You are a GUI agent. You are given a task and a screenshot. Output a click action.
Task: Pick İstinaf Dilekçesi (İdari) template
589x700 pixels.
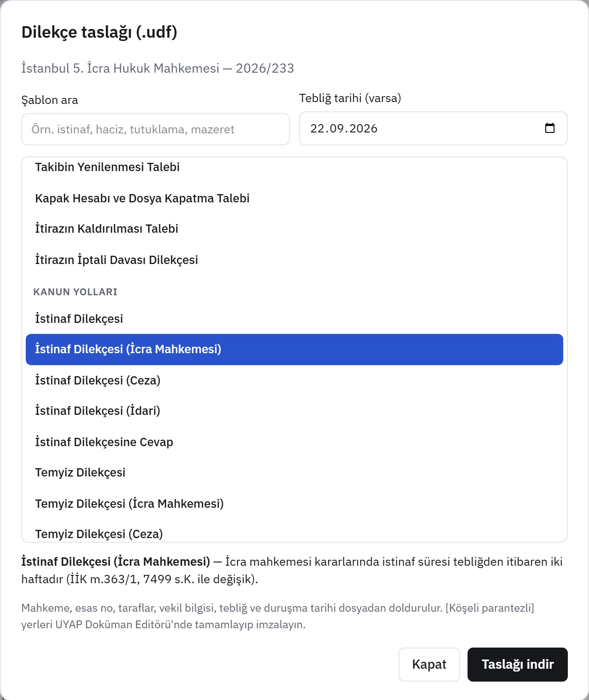pyautogui.click(x=294, y=411)
